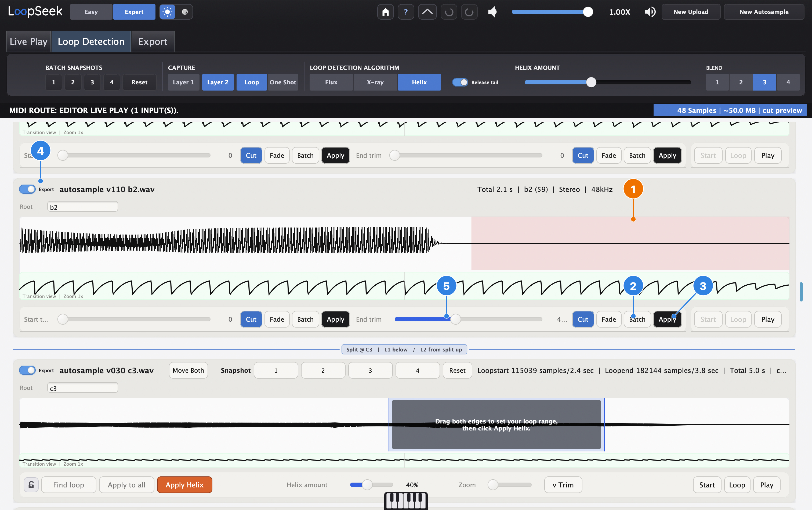Click the New Autosample button
812x510 pixels.
764,12
